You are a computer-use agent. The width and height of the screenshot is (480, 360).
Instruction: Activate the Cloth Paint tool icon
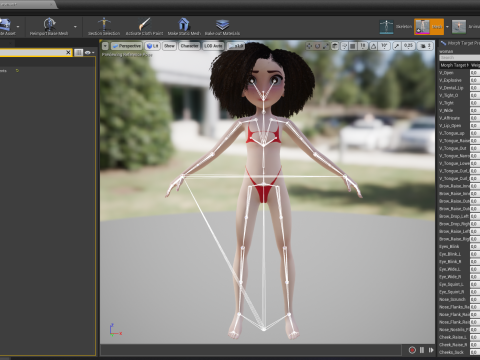click(144, 24)
